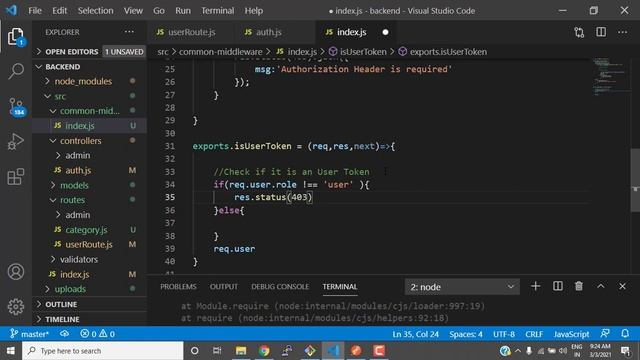Close the terminal panel
Image resolution: width=640 pixels, height=360 pixels.
coord(622,287)
